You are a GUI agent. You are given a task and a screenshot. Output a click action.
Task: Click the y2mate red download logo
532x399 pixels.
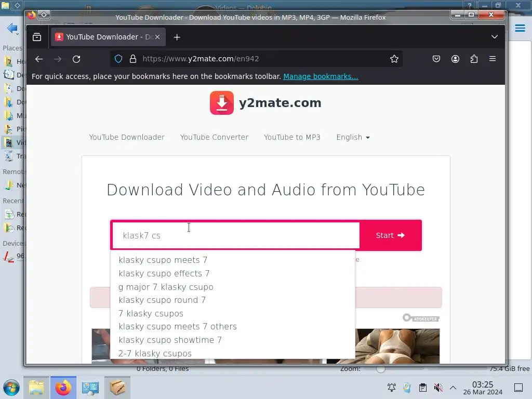[221, 103]
